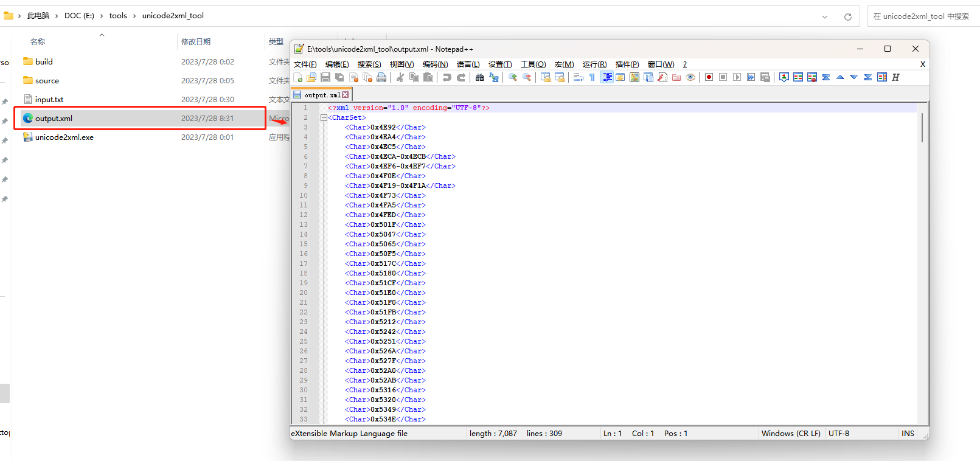Open the 搜索(S) menu
This screenshot has width=980, height=461.
(369, 64)
